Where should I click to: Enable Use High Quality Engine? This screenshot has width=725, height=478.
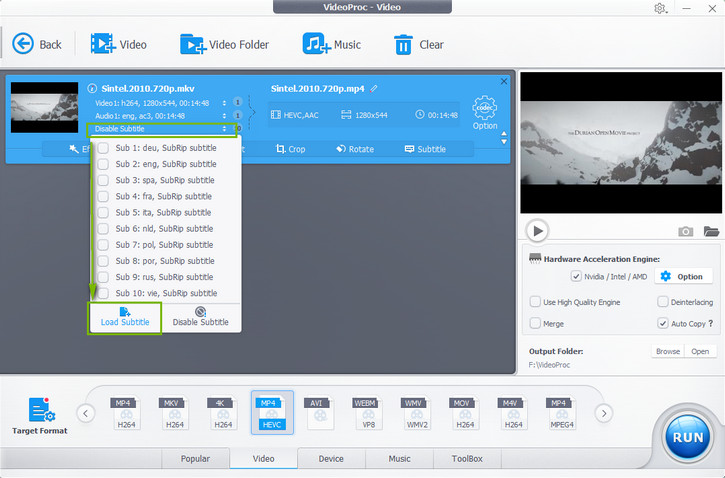coord(535,302)
